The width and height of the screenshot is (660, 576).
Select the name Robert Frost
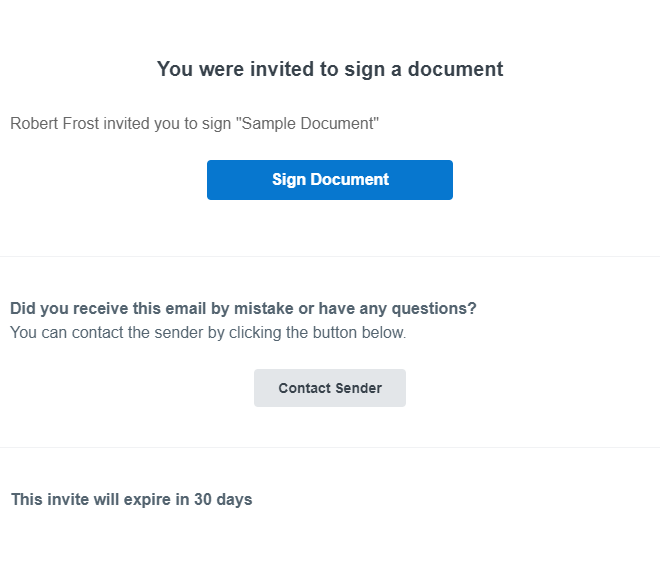(x=57, y=124)
